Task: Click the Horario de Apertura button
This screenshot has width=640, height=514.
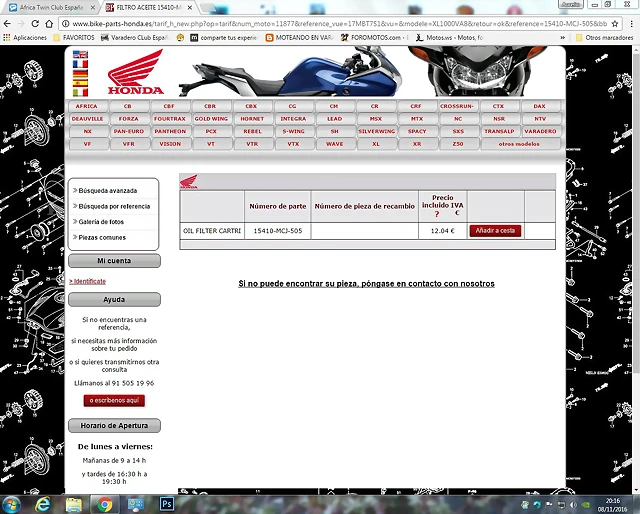Action: tap(114, 425)
